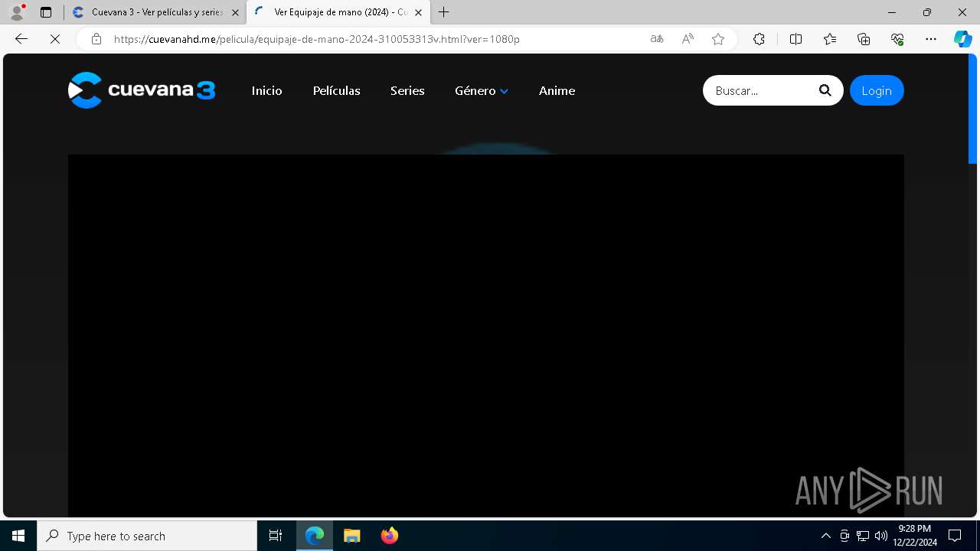The image size is (980, 551).
Task: Open the Series section
Action: tap(407, 90)
